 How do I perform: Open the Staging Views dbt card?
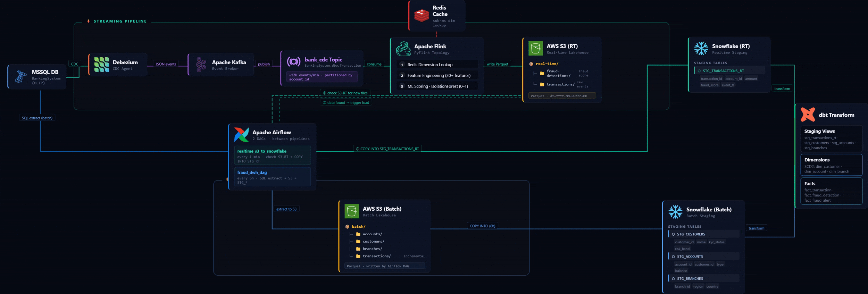click(831, 139)
